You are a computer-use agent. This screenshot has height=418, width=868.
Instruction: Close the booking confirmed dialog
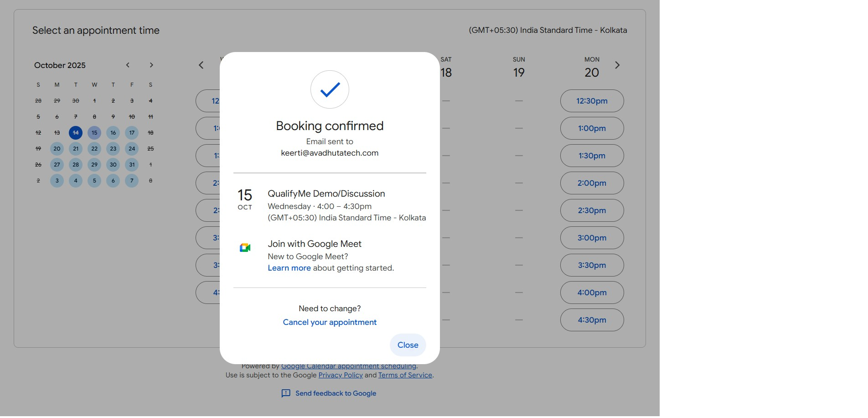point(408,345)
